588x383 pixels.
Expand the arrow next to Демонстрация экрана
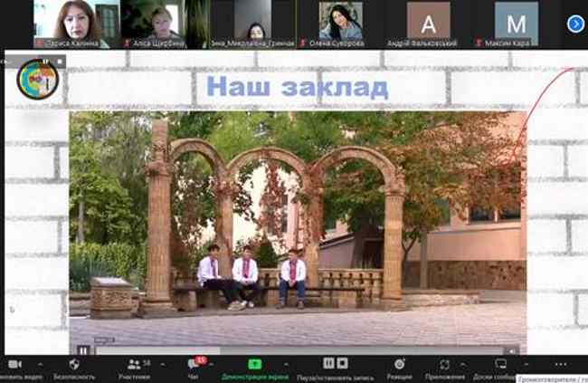pyautogui.click(x=286, y=364)
